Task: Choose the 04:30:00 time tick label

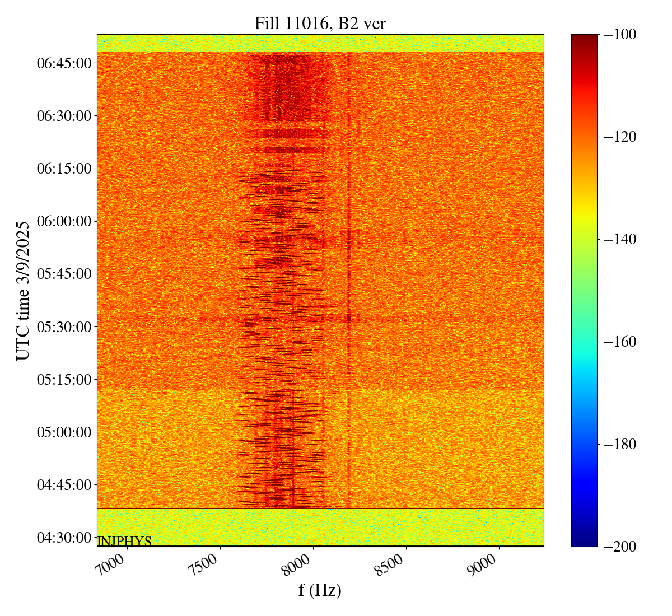Action: (64, 538)
